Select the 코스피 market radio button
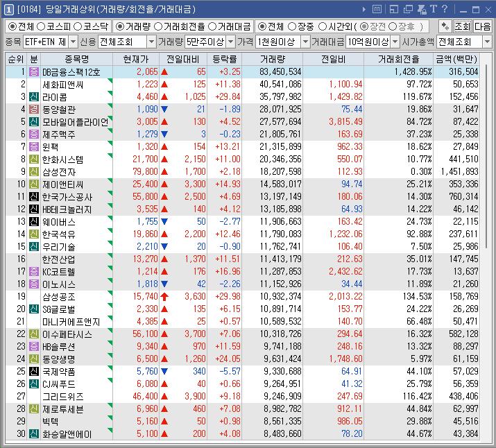The image size is (496, 448). 41,26
